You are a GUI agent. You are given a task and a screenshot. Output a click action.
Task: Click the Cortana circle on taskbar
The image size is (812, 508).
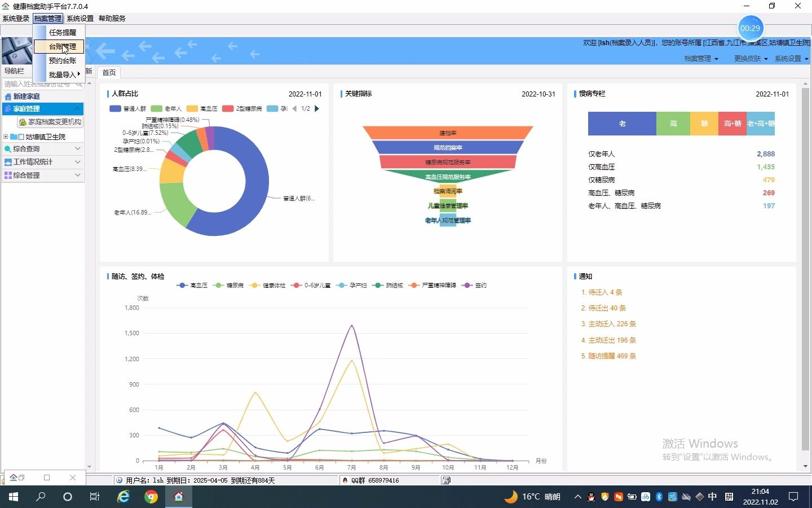coord(68,497)
